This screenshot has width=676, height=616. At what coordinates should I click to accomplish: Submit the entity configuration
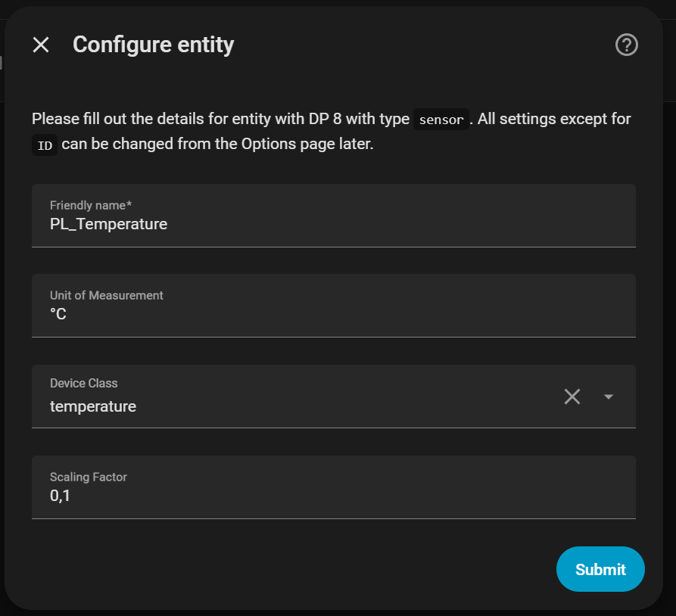click(600, 569)
